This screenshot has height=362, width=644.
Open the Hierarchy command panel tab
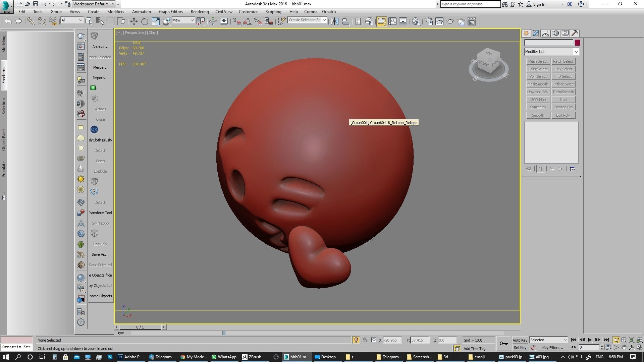point(545,33)
